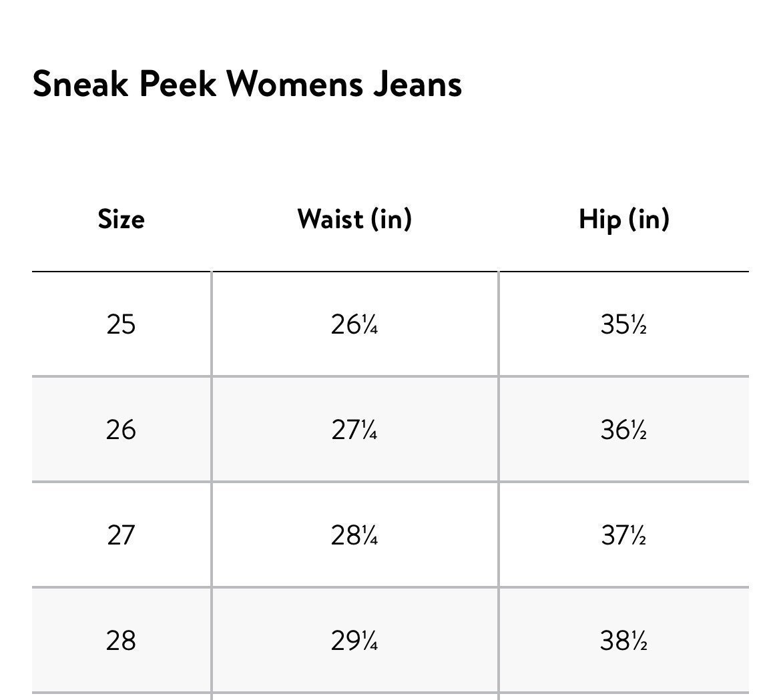Image resolution: width=781 pixels, height=700 pixels.
Task: Click the word Sneak in the title
Action: point(80,83)
